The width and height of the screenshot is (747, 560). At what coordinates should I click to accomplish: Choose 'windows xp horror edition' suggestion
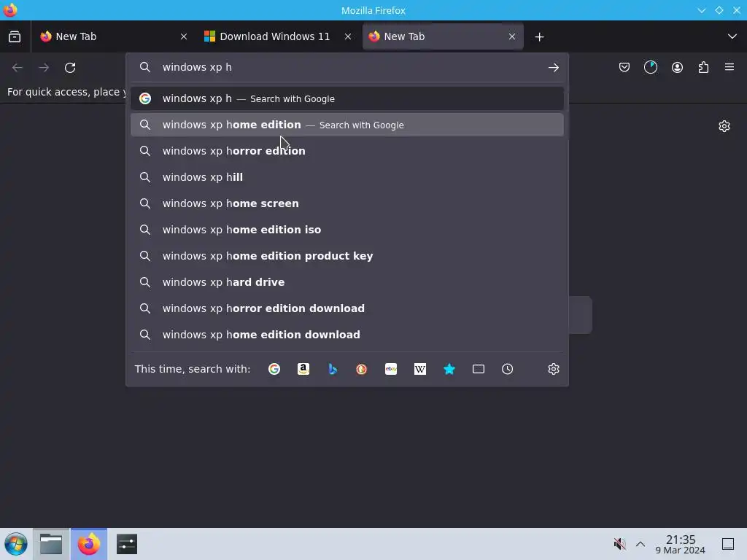(347, 151)
